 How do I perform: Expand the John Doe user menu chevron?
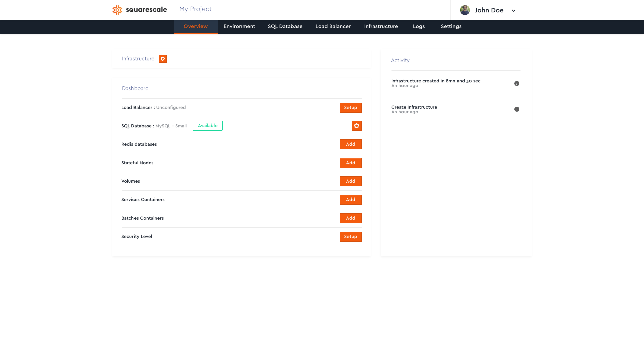[x=513, y=11]
